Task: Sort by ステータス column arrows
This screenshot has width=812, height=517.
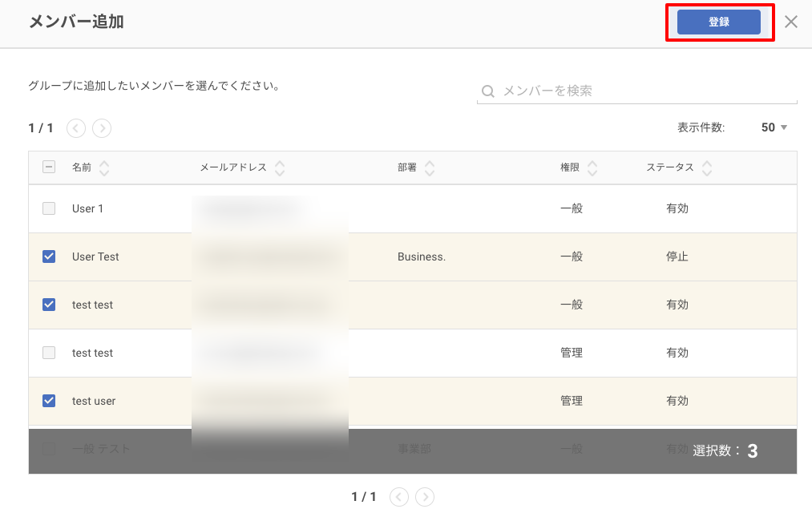Action: 707,168
